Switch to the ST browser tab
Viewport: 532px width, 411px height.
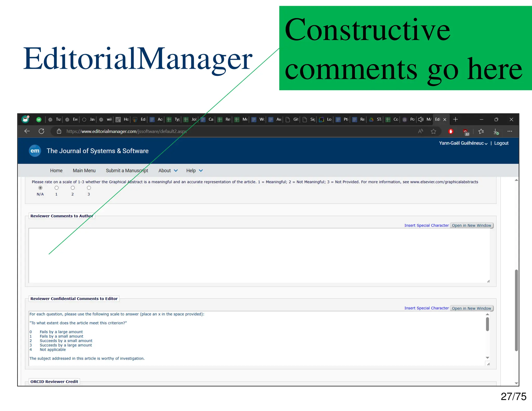coord(375,119)
